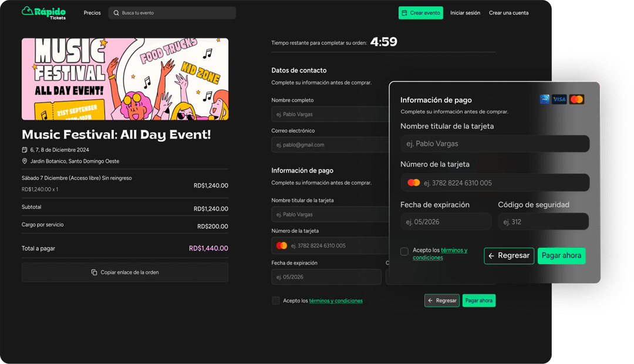Click the RD$1,240.00 x 1 quantity text
The image size is (634, 364).
[40, 189]
